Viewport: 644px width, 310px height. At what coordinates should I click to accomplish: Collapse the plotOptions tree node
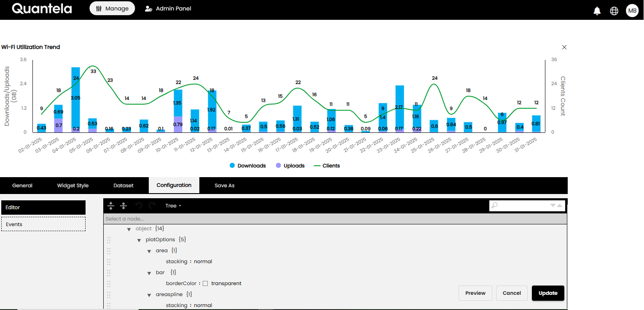point(139,240)
